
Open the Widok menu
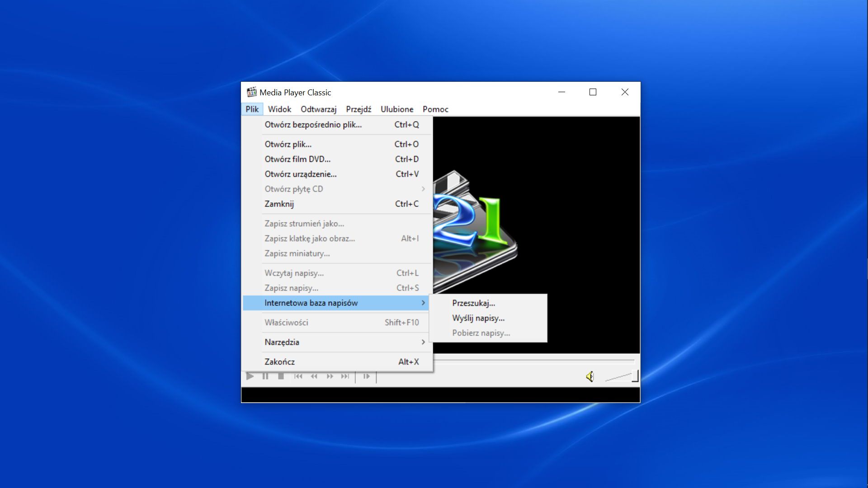pyautogui.click(x=279, y=109)
